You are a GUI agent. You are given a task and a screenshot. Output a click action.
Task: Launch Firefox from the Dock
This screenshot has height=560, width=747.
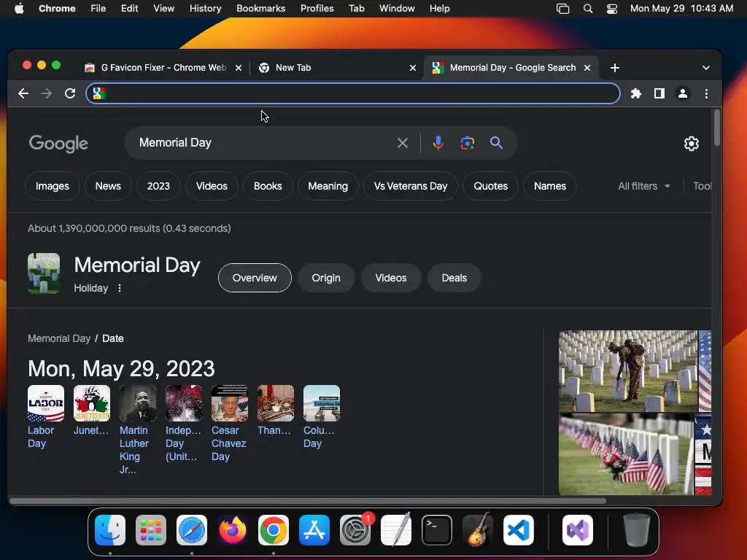click(233, 530)
